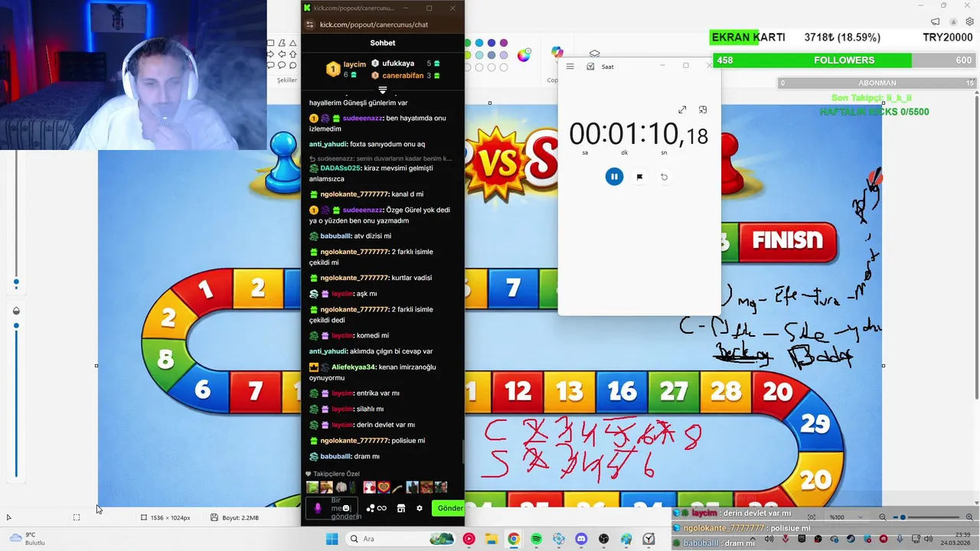
Task: Click Paint zoom in magnifier icon
Action: pos(970,517)
